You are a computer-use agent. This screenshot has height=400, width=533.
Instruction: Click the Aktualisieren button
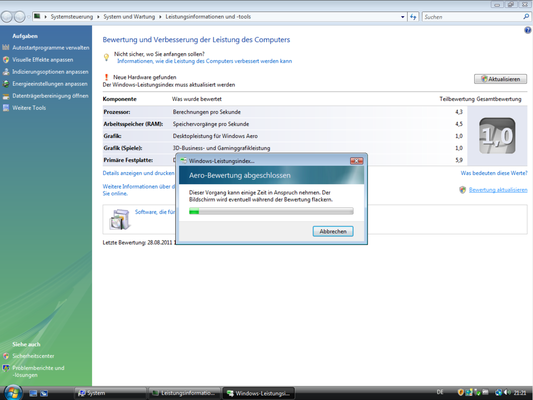coord(500,79)
